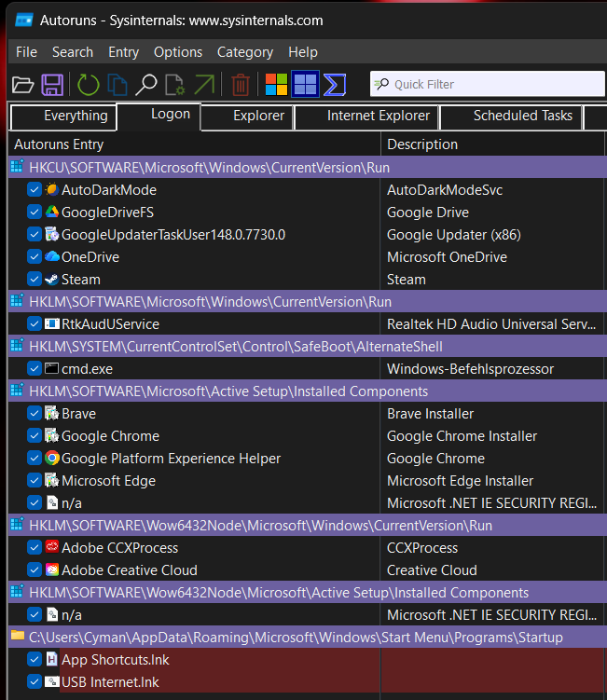Uncheck the cmd.exe checkbox
The image size is (607, 700).
coord(34,368)
